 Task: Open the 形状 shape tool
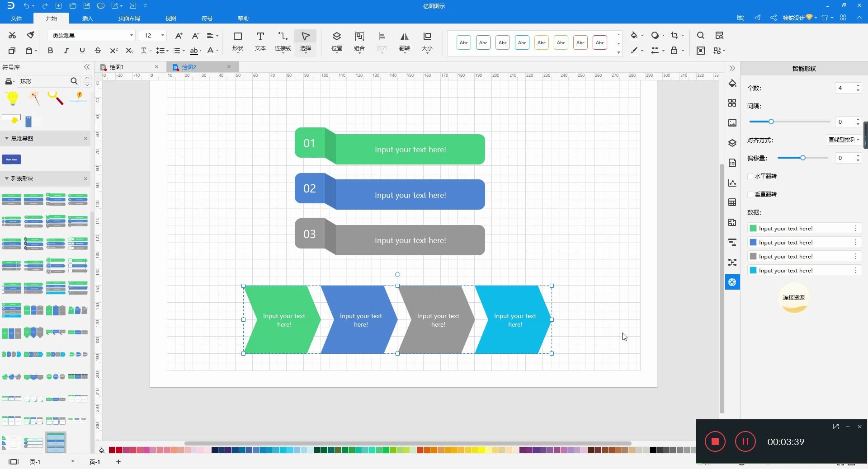(x=238, y=42)
